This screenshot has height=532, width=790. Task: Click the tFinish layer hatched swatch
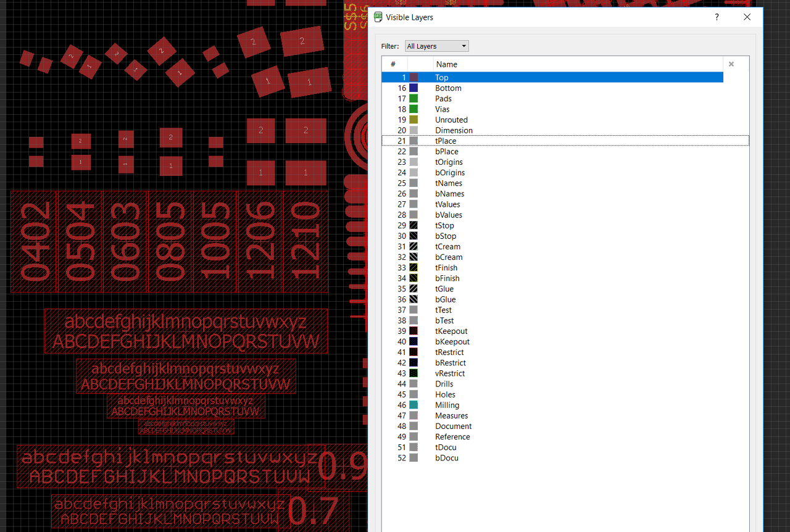click(x=414, y=267)
